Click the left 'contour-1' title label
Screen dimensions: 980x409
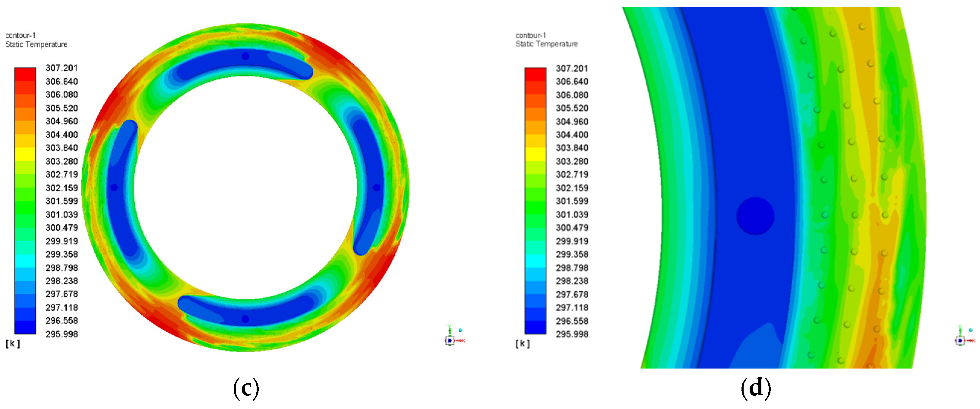[x=21, y=35]
